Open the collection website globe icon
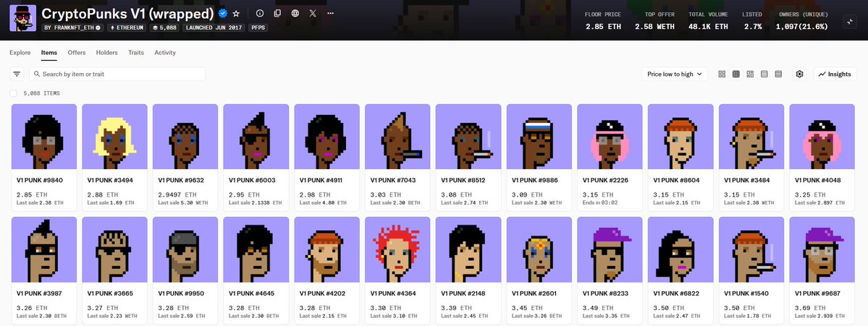 [295, 13]
